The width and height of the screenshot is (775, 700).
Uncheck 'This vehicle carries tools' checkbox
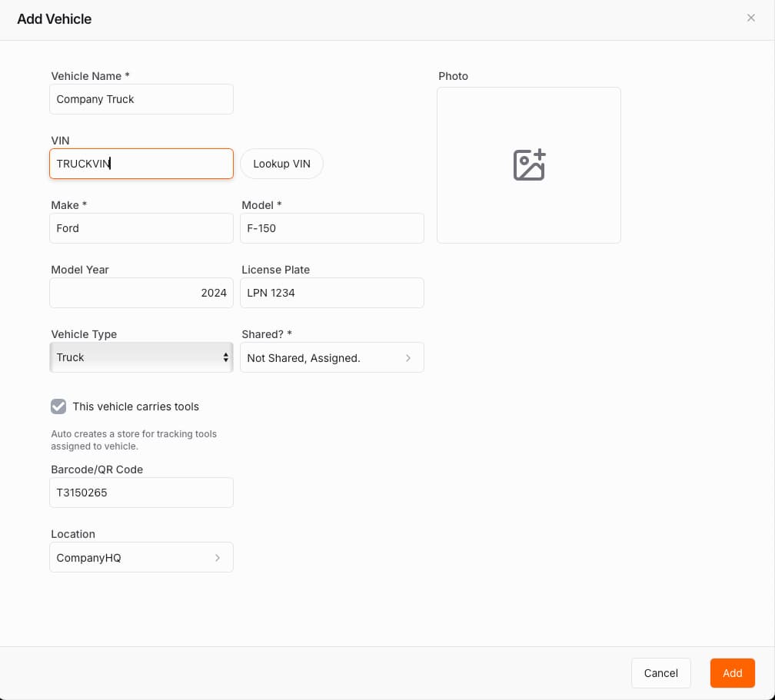(x=58, y=406)
